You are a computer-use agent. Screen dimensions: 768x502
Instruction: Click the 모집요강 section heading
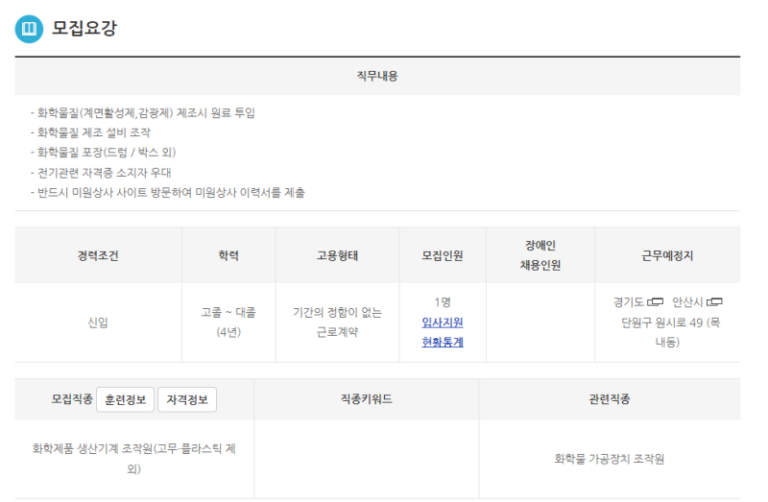(85, 28)
